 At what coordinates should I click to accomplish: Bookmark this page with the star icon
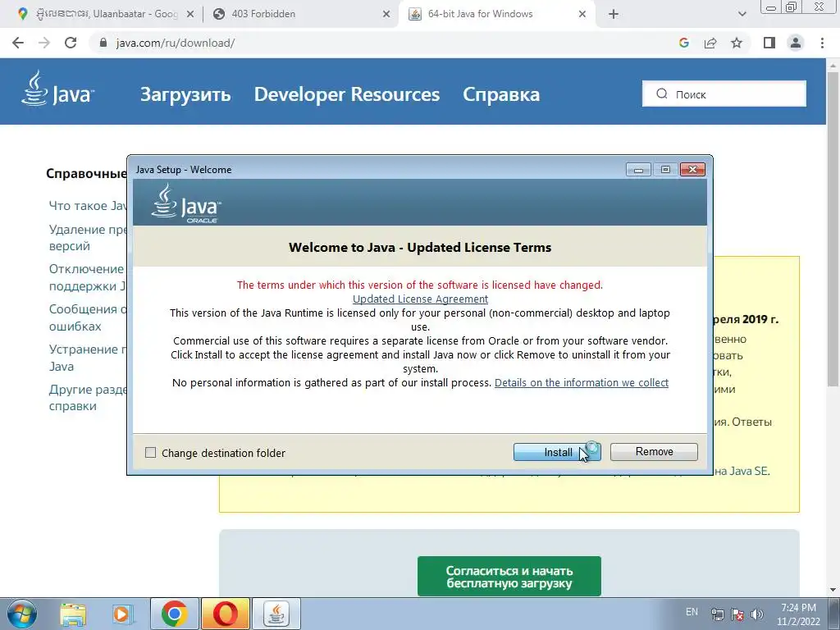point(737,43)
